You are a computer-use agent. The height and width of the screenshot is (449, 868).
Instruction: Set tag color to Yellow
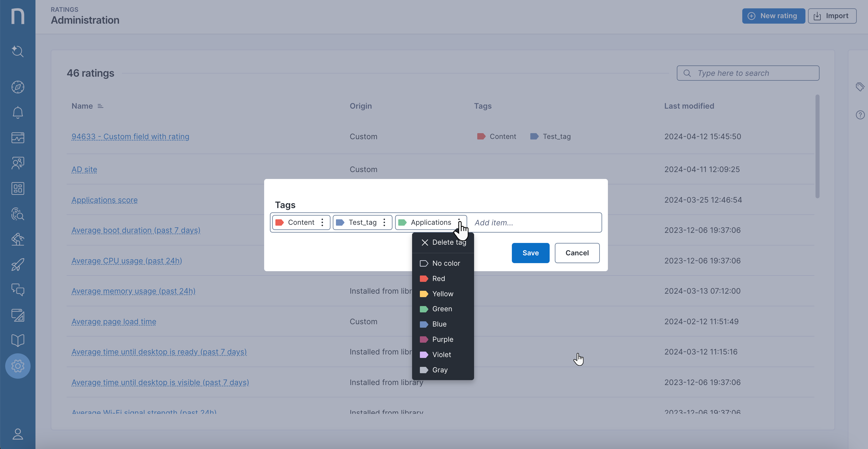coord(443,294)
